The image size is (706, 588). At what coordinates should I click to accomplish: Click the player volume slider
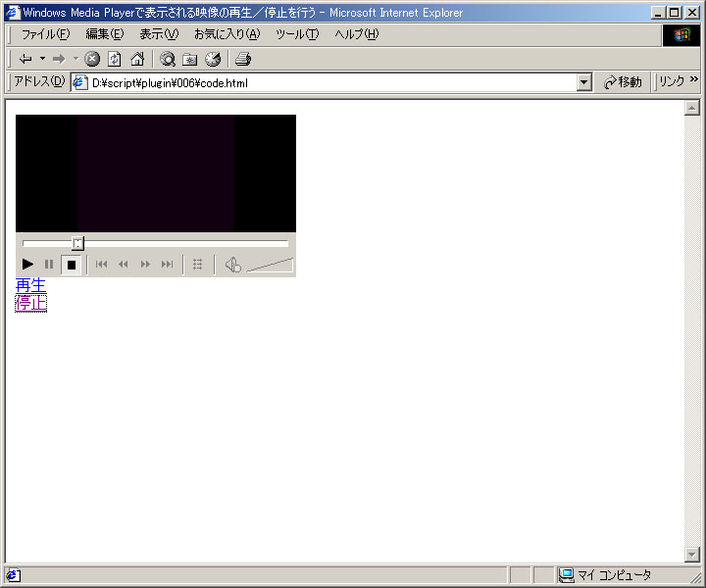[270, 265]
